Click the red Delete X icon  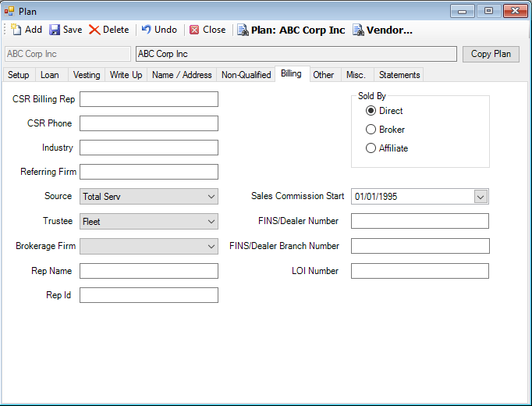94,30
